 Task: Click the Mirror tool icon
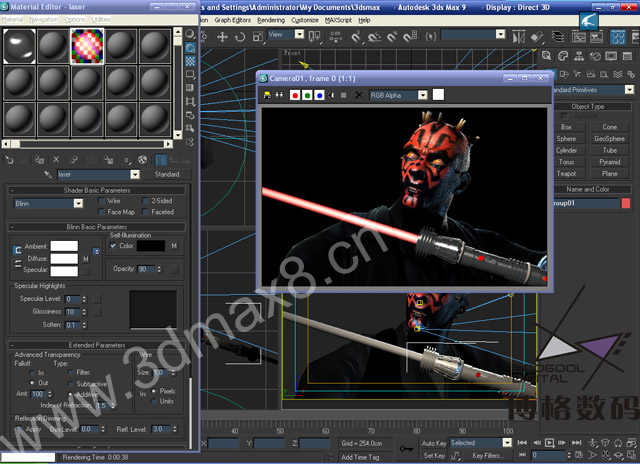click(x=519, y=37)
